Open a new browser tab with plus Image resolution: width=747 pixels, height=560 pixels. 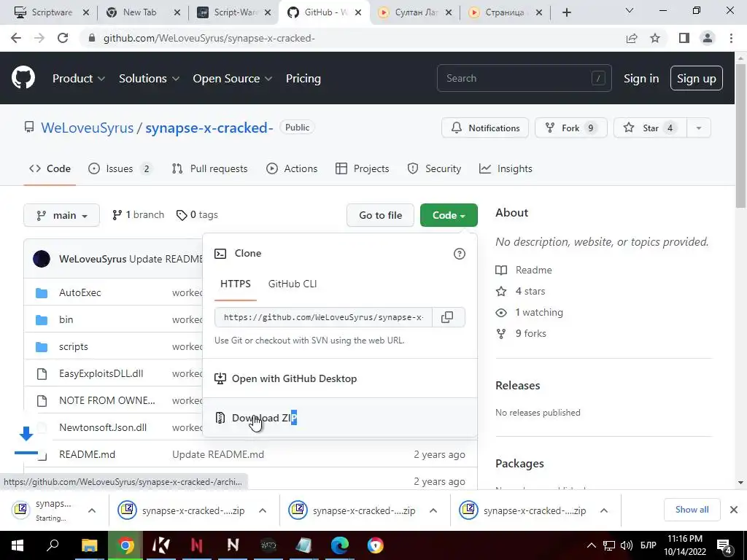[x=566, y=13]
